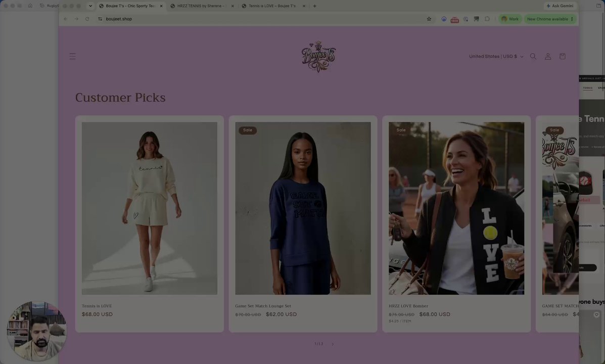Click the navy lounge set product image
The image size is (605, 364).
click(303, 208)
